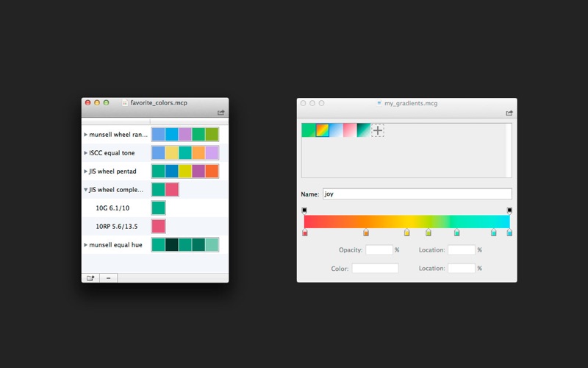588x368 pixels.
Task: Collapse the JIS wheel complement group
Action: click(86, 190)
